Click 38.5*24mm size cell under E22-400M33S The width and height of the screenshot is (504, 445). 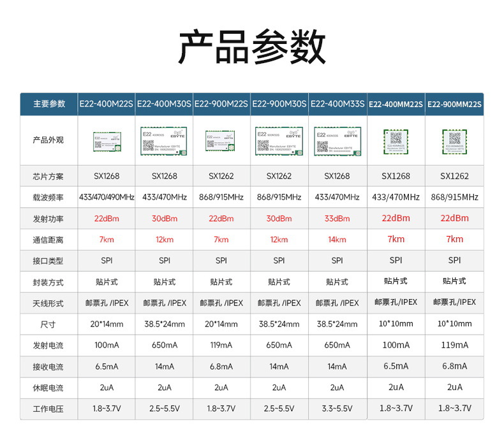tap(337, 324)
